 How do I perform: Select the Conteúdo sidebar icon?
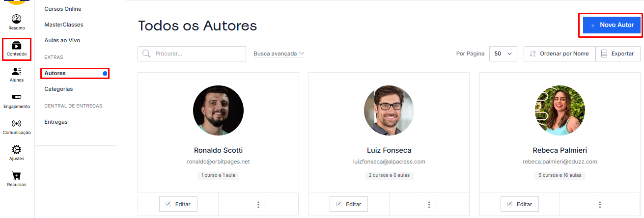pyautogui.click(x=17, y=47)
